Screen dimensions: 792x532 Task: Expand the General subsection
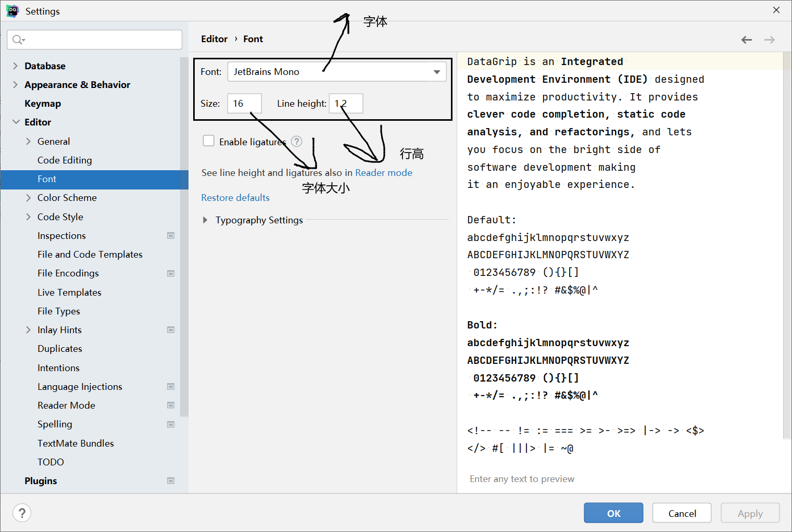(x=29, y=142)
